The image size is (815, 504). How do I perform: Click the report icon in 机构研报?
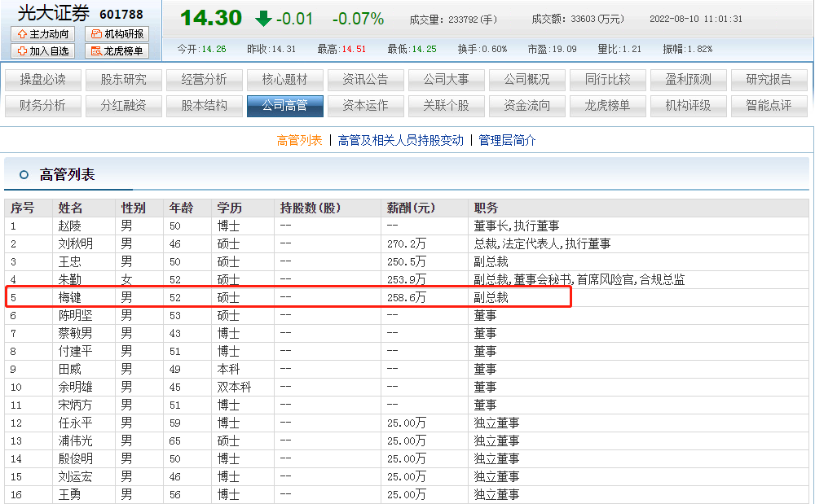tap(96, 34)
